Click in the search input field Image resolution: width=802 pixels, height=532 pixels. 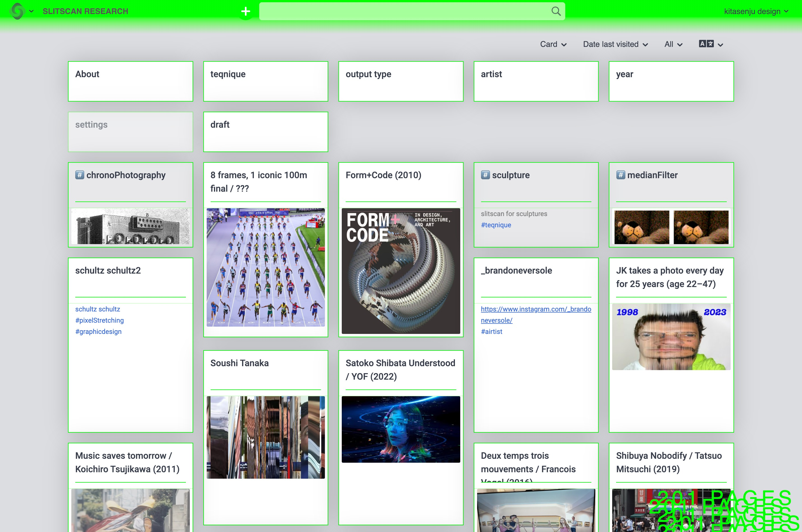(x=404, y=11)
